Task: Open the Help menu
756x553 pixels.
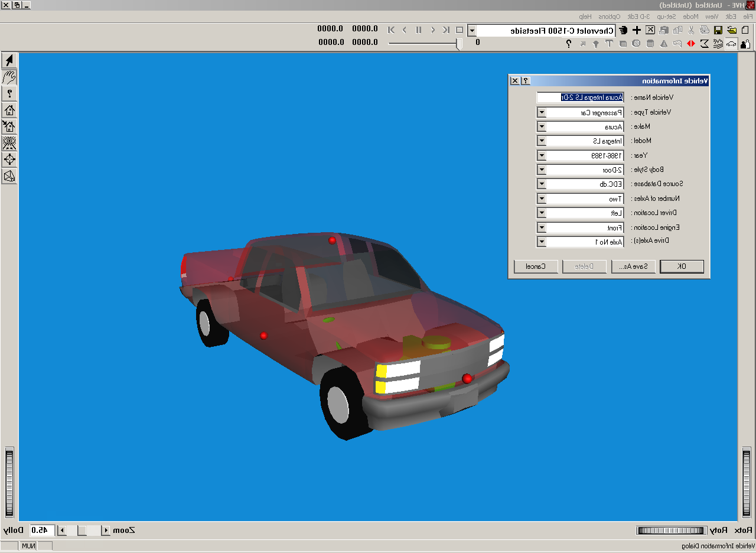Action: click(585, 17)
